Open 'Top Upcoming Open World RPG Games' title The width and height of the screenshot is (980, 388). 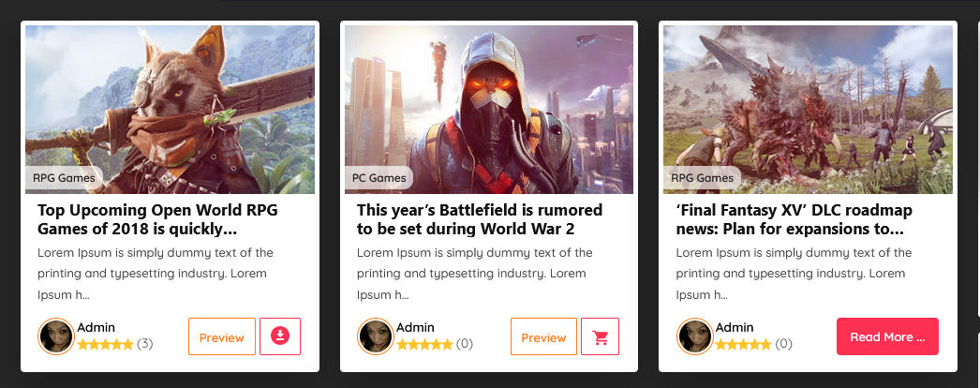pyautogui.click(x=157, y=219)
